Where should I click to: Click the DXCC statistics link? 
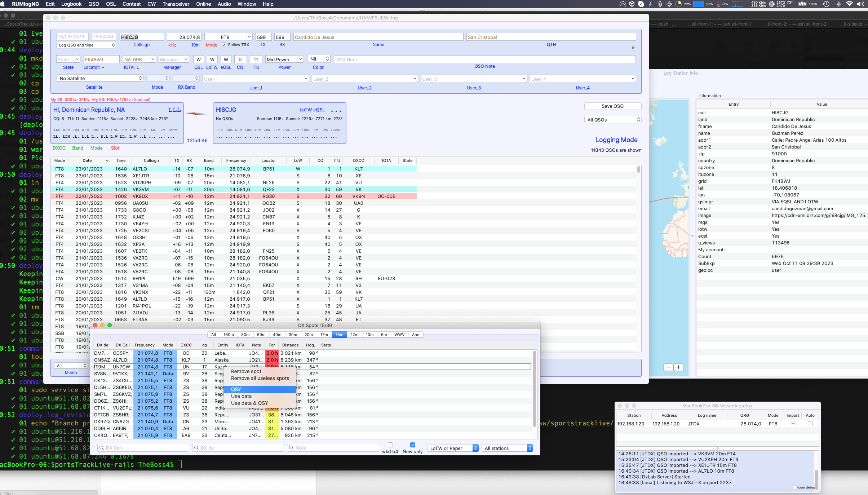pos(59,148)
